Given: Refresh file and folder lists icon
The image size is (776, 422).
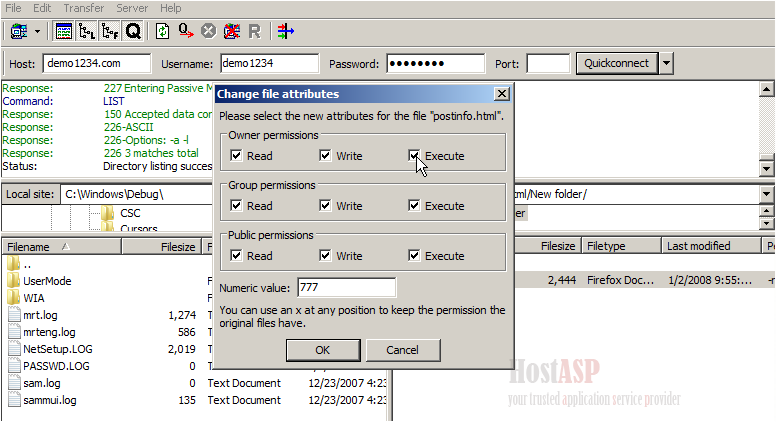Looking at the screenshot, I should pos(162,32).
